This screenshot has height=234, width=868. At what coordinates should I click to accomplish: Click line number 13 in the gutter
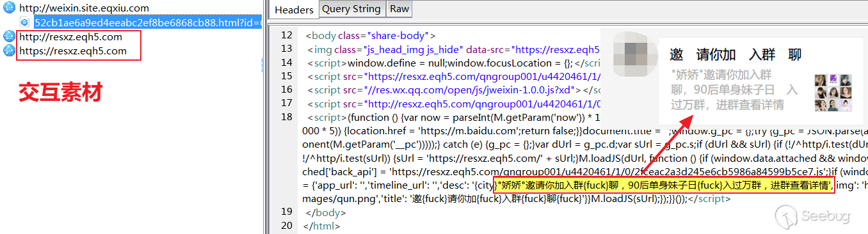286,49
